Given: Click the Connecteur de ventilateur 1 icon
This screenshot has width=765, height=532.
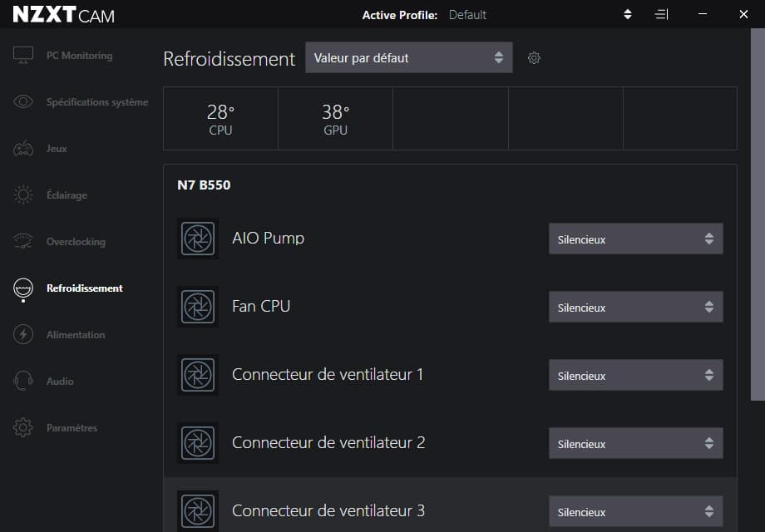Looking at the screenshot, I should (198, 375).
